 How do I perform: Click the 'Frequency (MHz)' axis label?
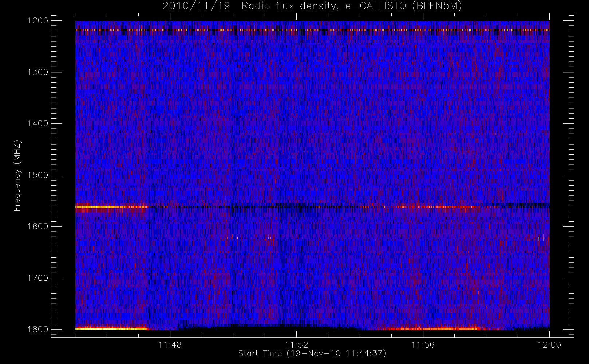(x=17, y=175)
